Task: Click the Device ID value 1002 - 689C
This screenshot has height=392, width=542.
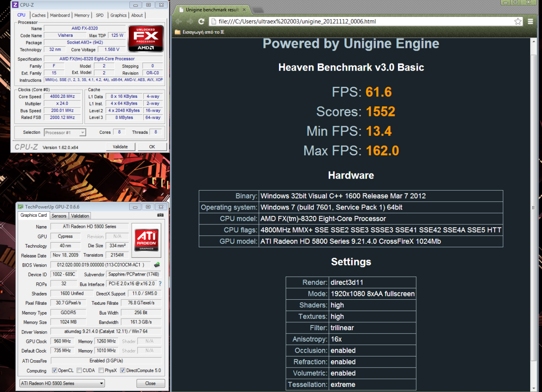Action: 64,274
